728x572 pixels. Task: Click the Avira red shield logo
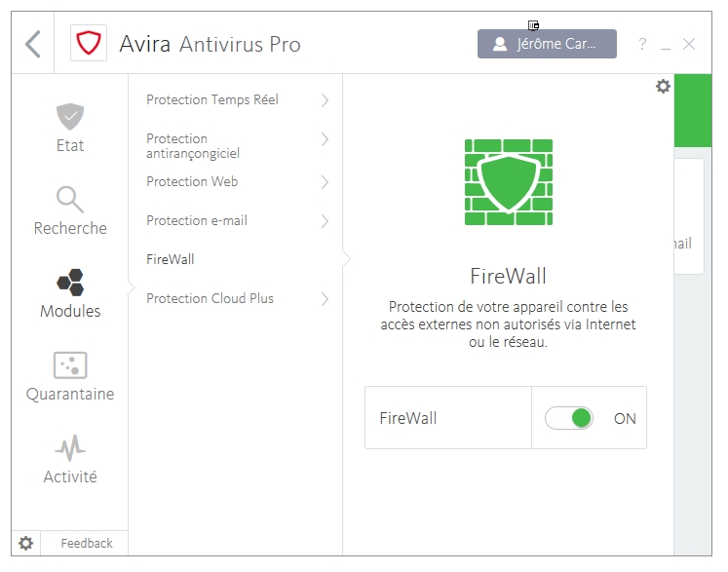(89, 44)
